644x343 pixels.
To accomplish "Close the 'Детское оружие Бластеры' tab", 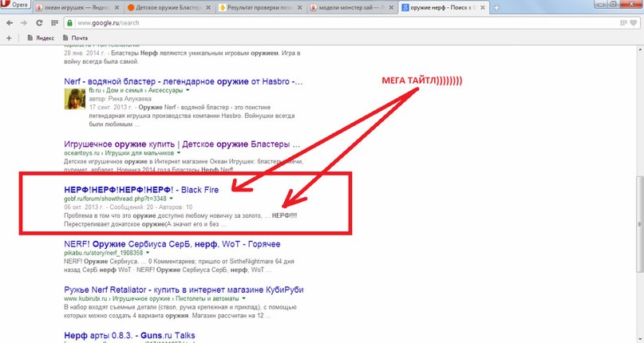I will coord(208,8).
